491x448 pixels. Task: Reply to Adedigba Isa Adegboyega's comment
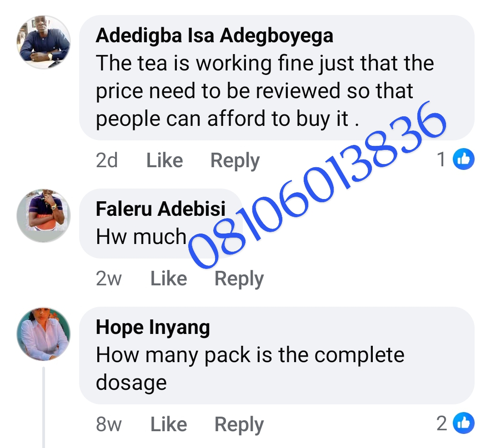click(x=235, y=161)
